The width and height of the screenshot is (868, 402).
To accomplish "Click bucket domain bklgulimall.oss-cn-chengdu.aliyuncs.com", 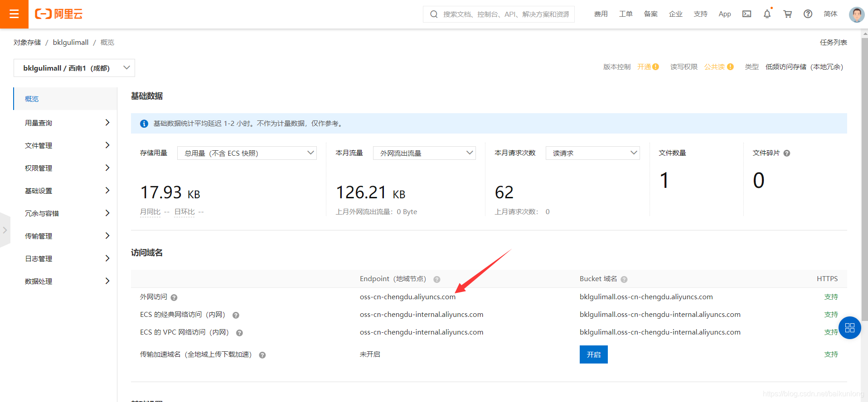I will pyautogui.click(x=646, y=297).
